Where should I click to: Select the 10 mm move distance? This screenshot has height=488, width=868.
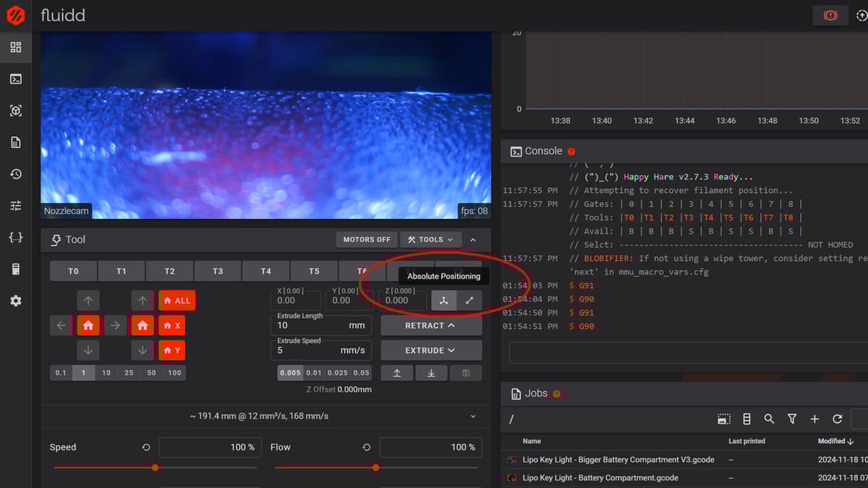pos(106,373)
